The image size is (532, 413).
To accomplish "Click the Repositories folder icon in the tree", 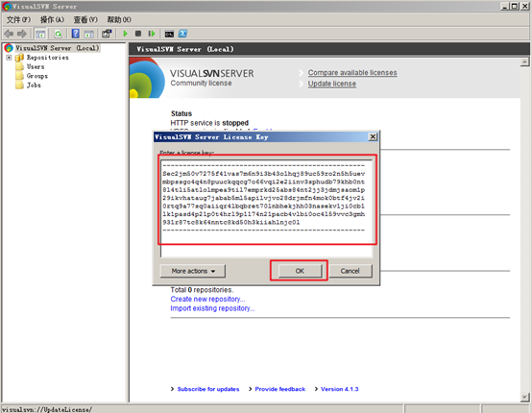I will (19, 58).
